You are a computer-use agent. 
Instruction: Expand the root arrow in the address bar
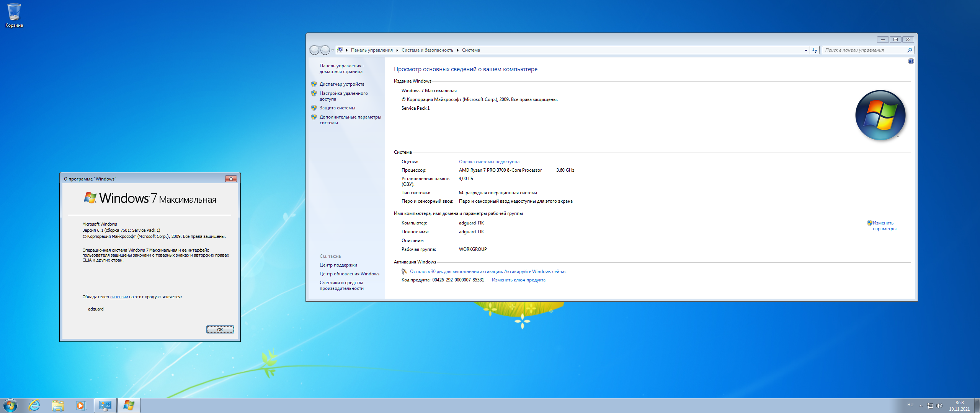[x=346, y=50]
